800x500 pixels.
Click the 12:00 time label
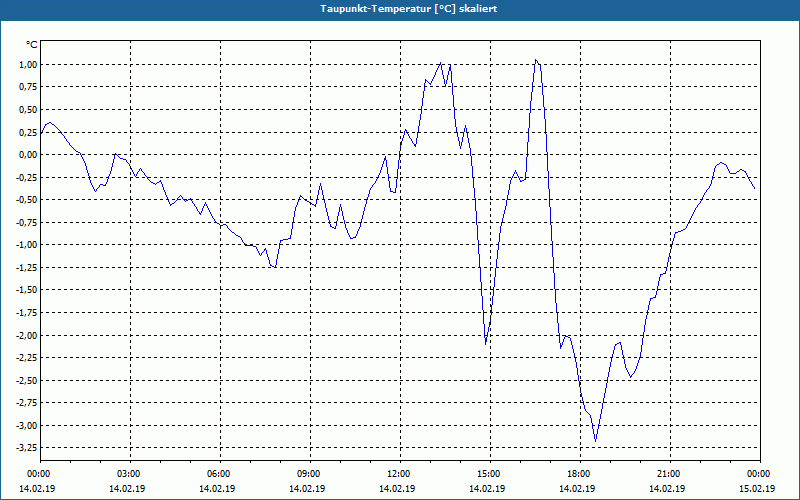(x=398, y=474)
